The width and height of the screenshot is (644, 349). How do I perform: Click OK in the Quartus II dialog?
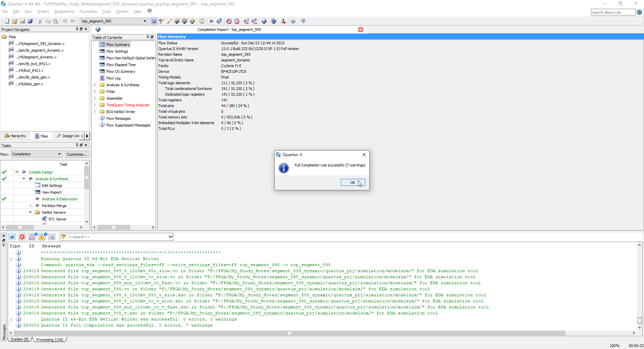click(x=353, y=183)
